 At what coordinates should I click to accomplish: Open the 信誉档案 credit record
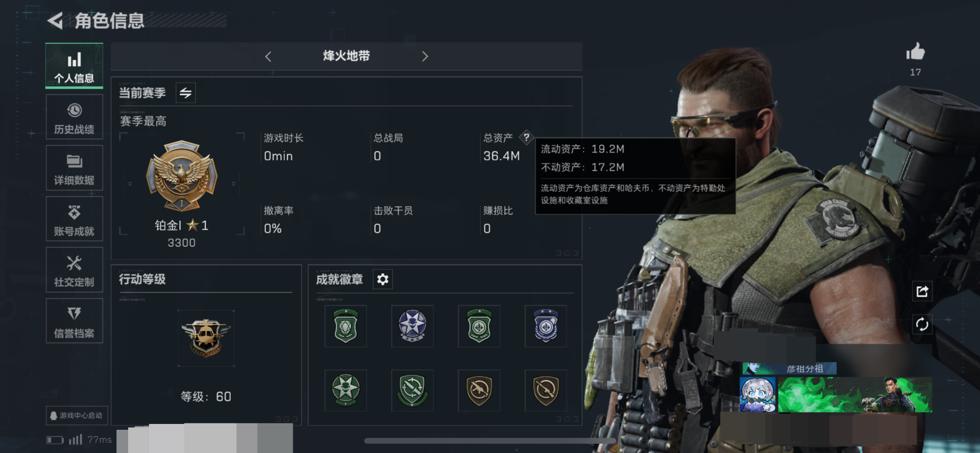[74, 321]
